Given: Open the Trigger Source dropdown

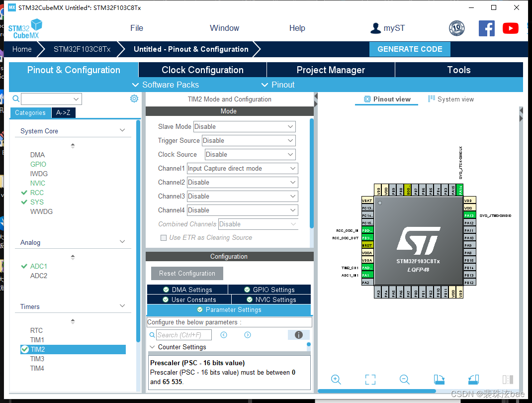Looking at the screenshot, I should [249, 141].
